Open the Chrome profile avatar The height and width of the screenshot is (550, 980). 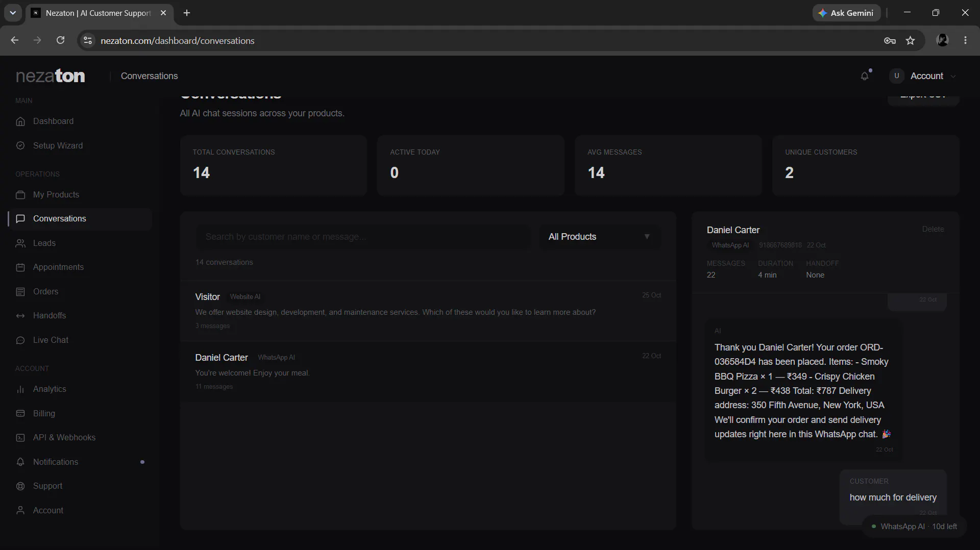click(942, 40)
